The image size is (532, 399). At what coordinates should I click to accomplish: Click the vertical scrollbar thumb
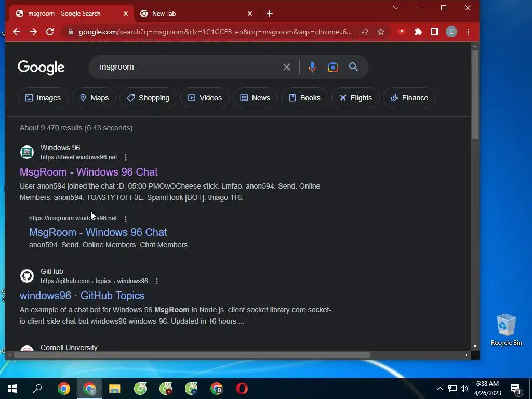click(475, 95)
